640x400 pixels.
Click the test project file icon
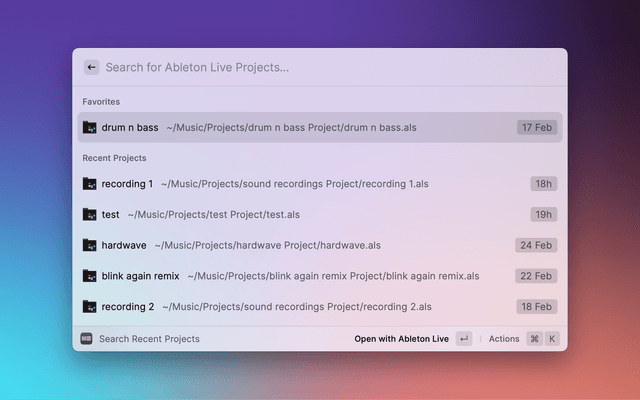pyautogui.click(x=89, y=214)
